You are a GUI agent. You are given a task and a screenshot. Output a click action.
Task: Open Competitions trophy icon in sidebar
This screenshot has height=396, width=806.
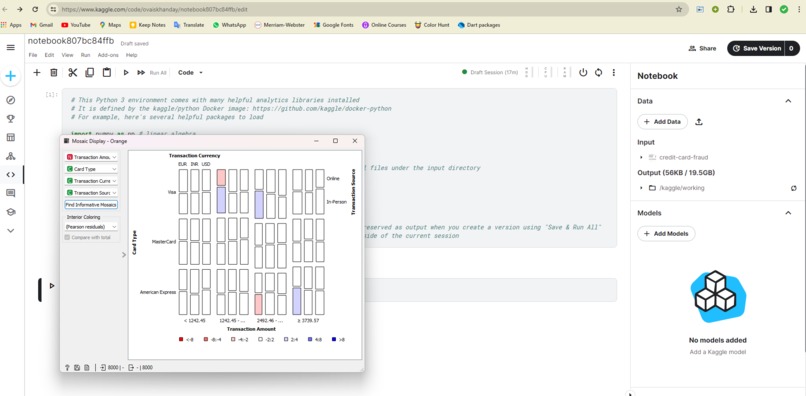pos(10,119)
